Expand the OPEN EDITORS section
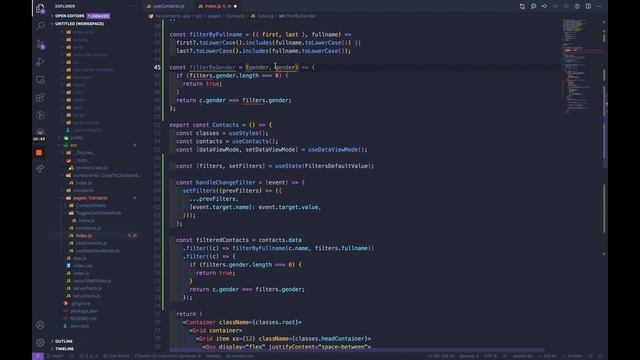The width and height of the screenshot is (640, 360). coord(69,16)
